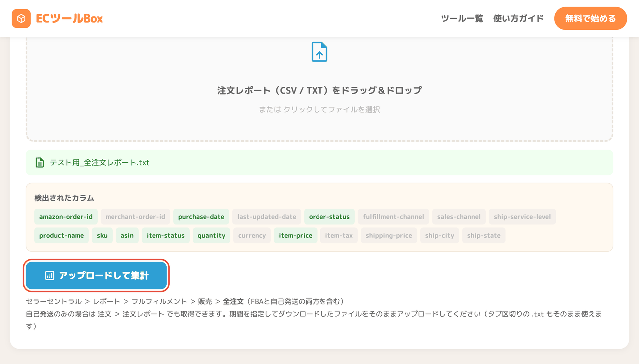Click the 注文レポート drag and drop heading
639x364 pixels.
319,90
